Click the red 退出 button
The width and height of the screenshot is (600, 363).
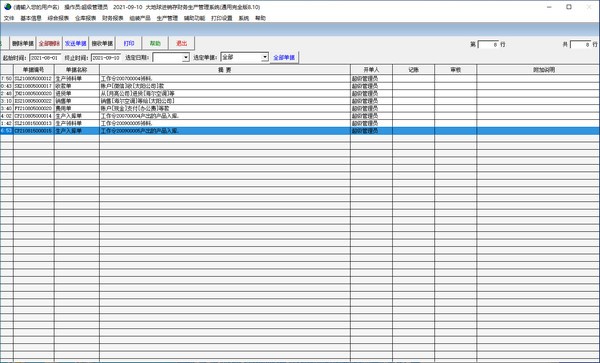click(182, 43)
